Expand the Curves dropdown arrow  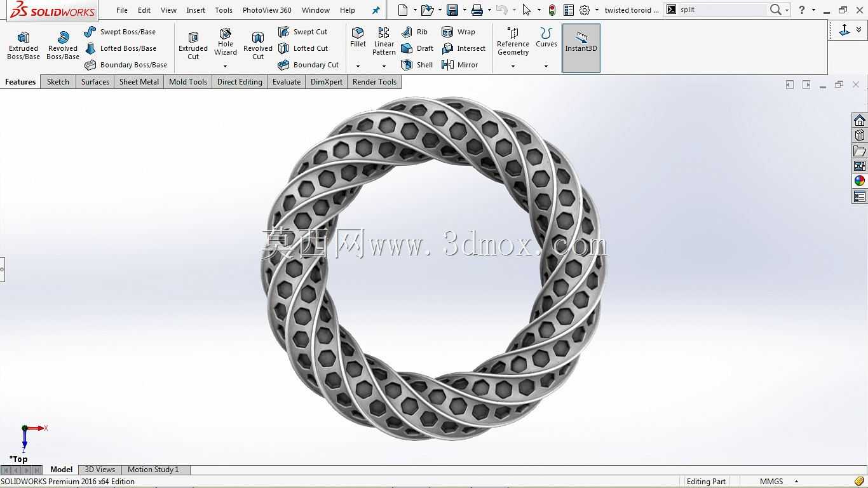546,66
